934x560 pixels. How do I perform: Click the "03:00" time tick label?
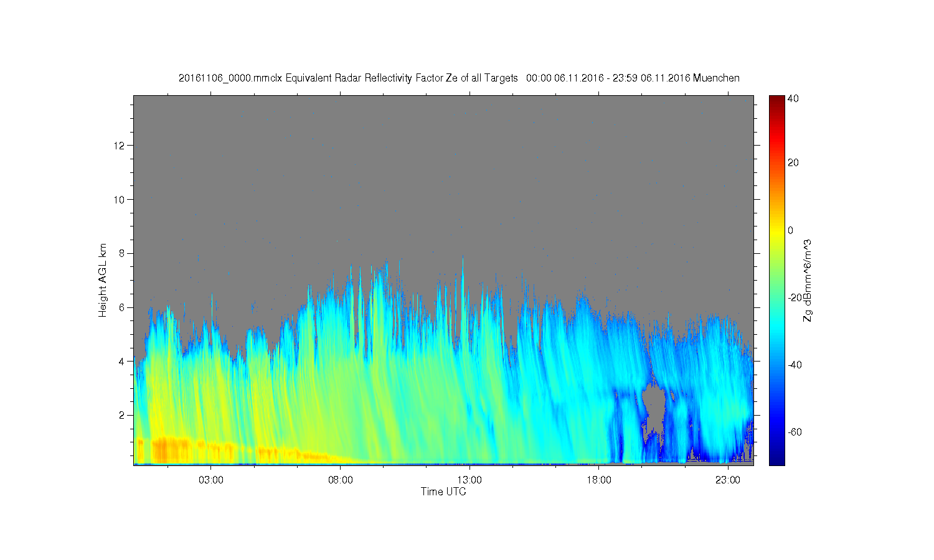[x=211, y=480]
